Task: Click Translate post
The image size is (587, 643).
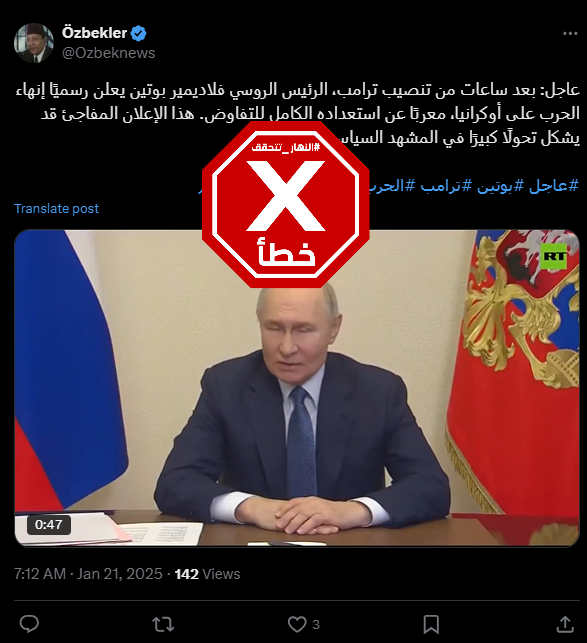Action: click(57, 208)
